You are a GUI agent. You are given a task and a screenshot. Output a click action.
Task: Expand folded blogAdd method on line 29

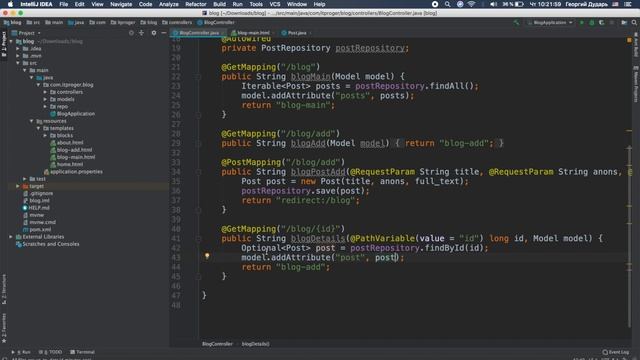click(x=198, y=144)
